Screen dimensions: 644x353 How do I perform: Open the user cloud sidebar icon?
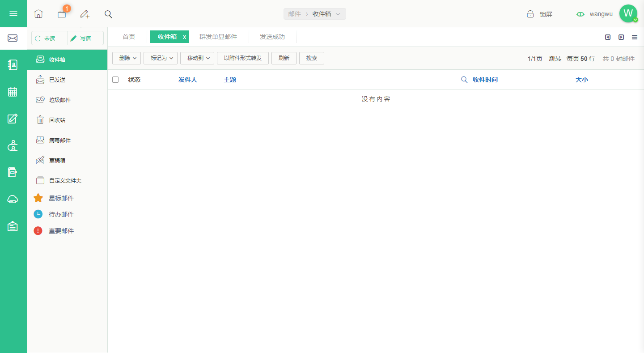point(13,145)
